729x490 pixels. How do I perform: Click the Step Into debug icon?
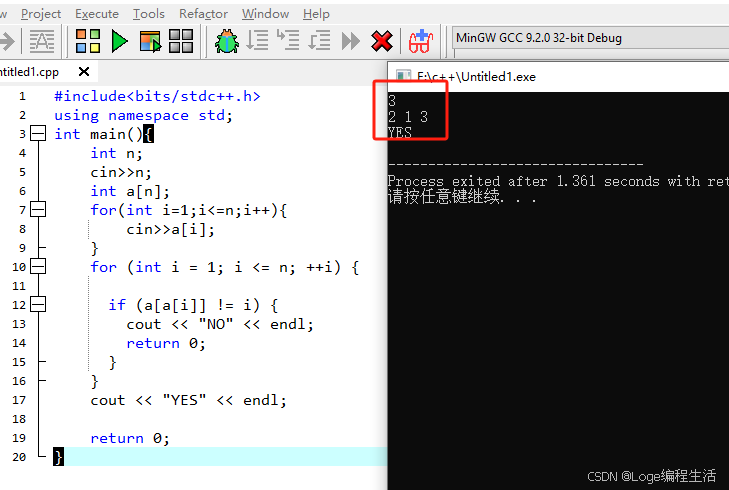pyautogui.click(x=288, y=40)
